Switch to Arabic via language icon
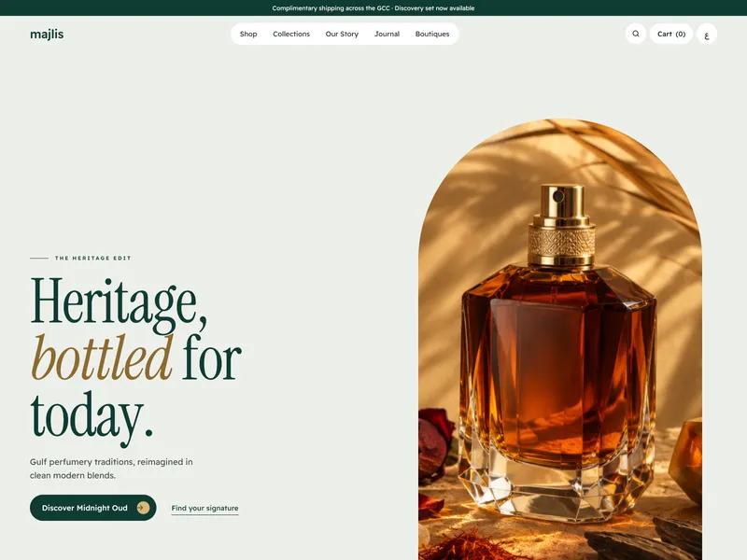The height and width of the screenshot is (560, 747). (x=707, y=34)
